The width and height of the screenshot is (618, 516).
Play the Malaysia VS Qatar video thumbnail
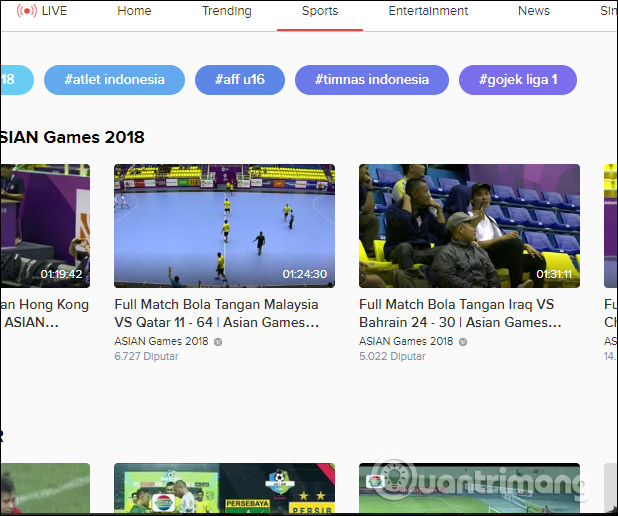tap(224, 226)
